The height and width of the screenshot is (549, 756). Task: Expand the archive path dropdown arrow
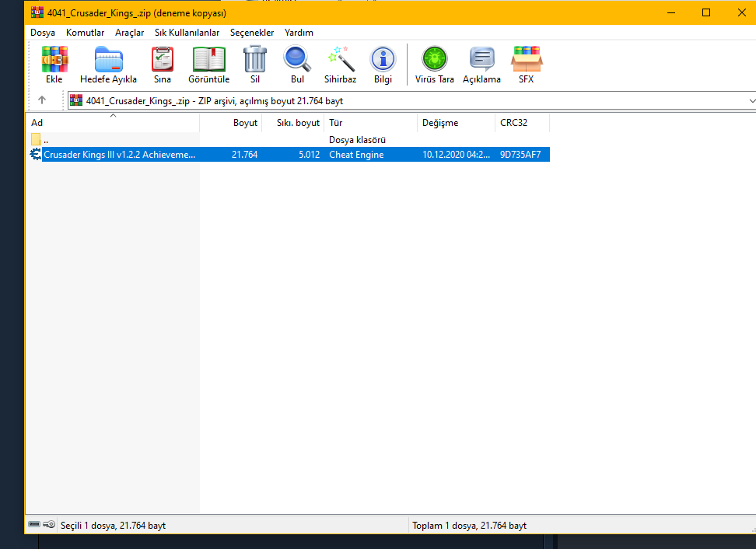(751, 101)
